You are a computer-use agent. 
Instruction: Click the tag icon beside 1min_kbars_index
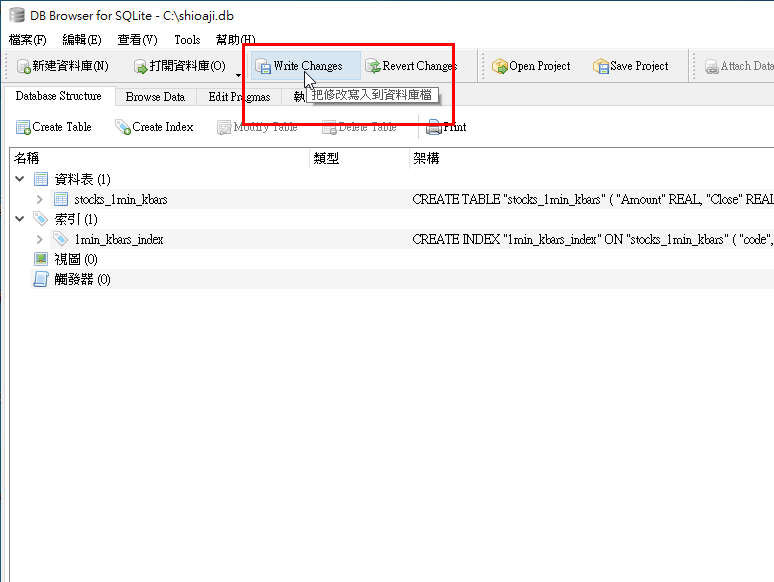(61, 239)
